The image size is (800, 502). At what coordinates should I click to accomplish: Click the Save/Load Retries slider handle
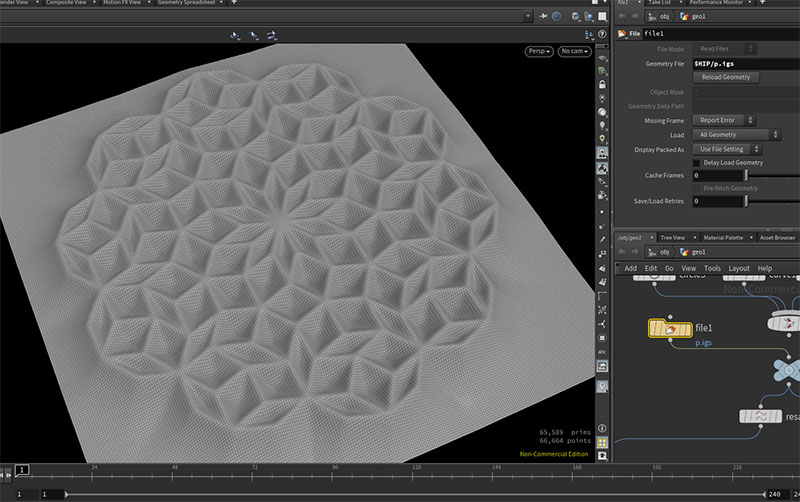click(746, 201)
